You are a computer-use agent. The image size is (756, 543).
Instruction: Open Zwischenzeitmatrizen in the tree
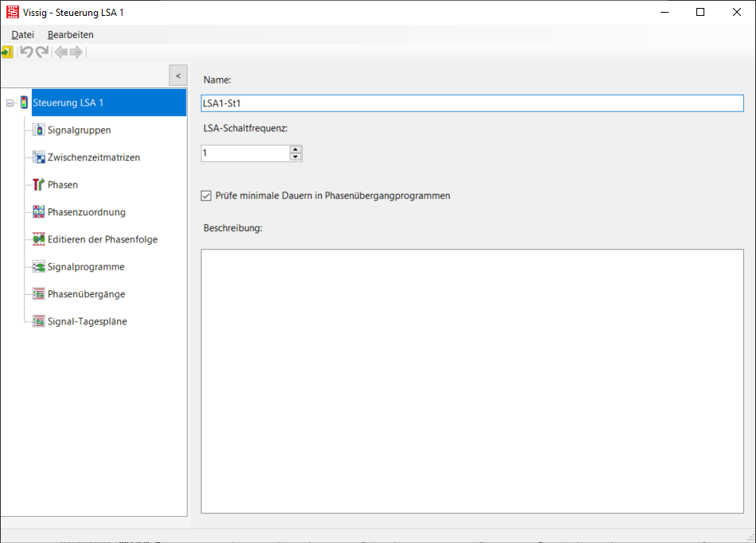point(94,157)
